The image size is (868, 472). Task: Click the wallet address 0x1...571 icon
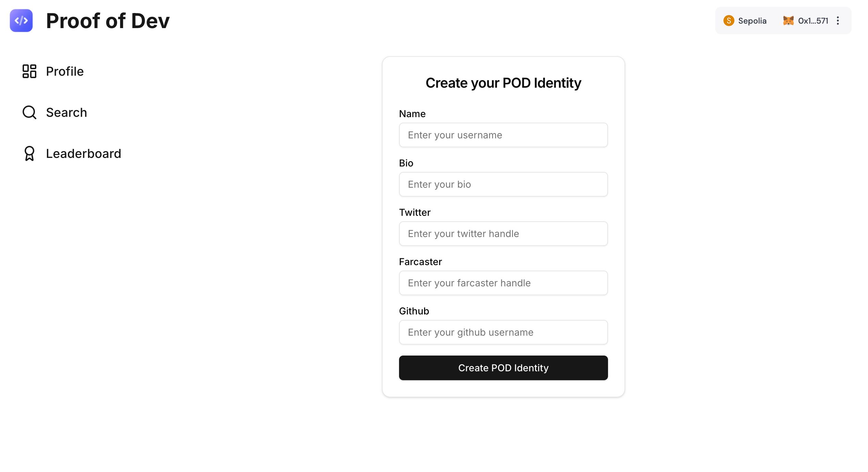click(789, 20)
